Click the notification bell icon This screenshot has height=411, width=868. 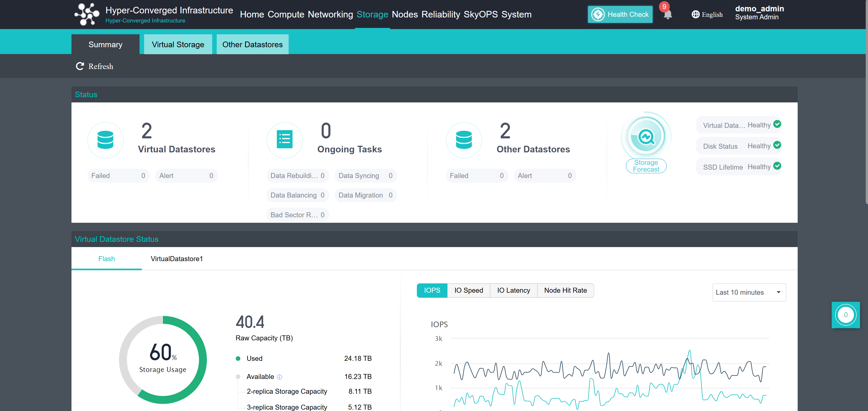pyautogui.click(x=667, y=15)
